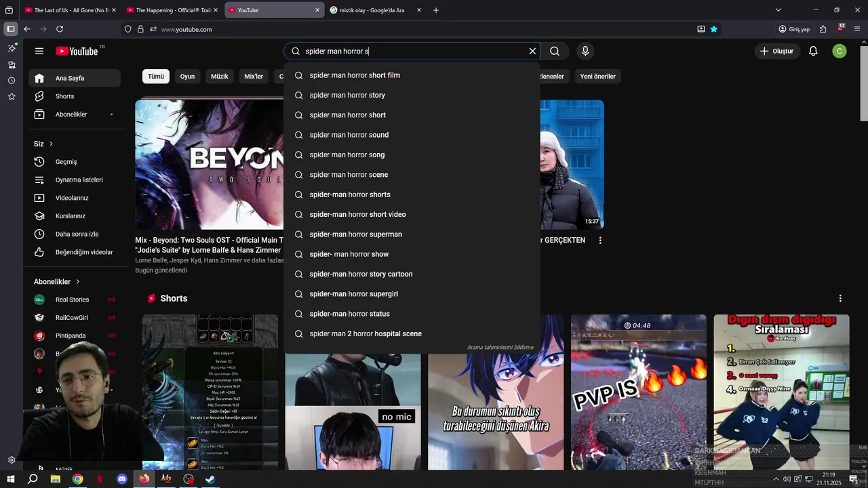Click the bookmark star in address bar

point(713,29)
